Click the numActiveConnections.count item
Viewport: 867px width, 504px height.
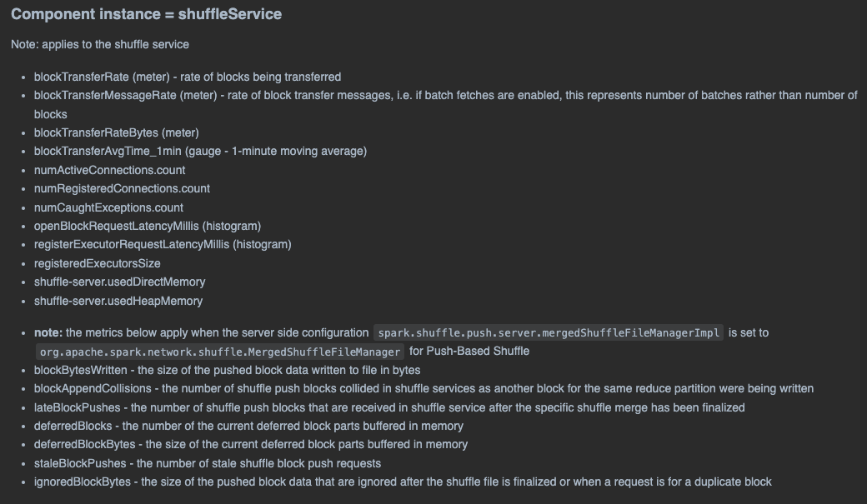point(109,170)
